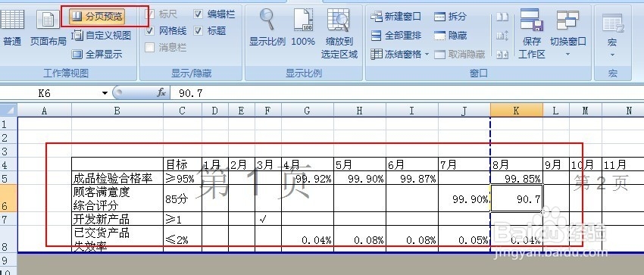The width and height of the screenshot is (644, 275).
Task: Select column K header
Action: 517,110
